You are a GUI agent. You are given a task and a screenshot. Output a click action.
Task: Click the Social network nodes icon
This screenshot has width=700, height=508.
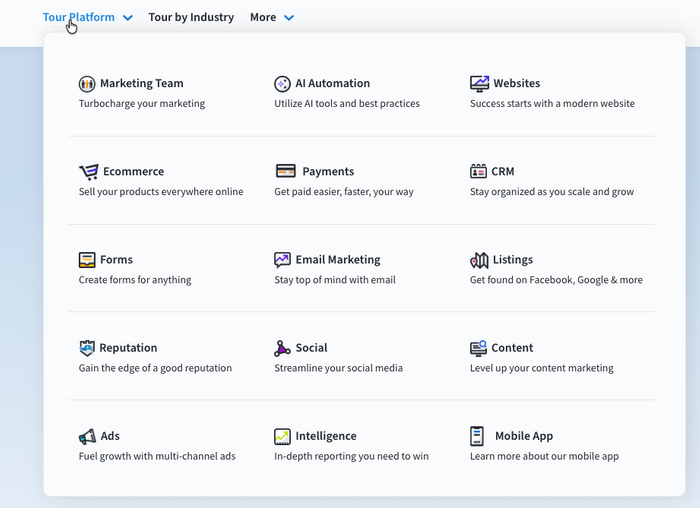282,348
